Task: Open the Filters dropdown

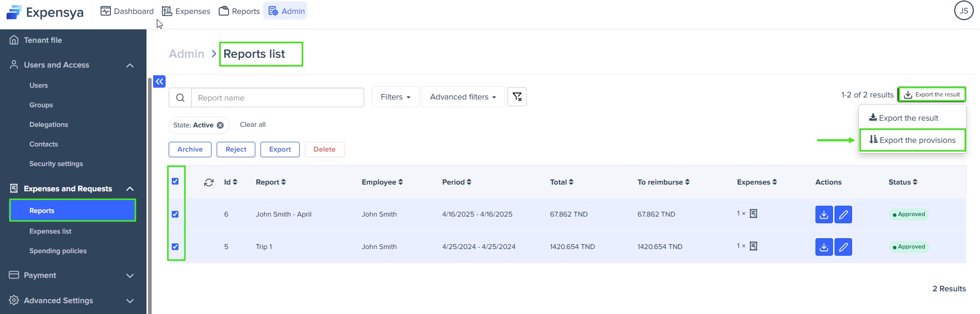Action: tap(395, 97)
